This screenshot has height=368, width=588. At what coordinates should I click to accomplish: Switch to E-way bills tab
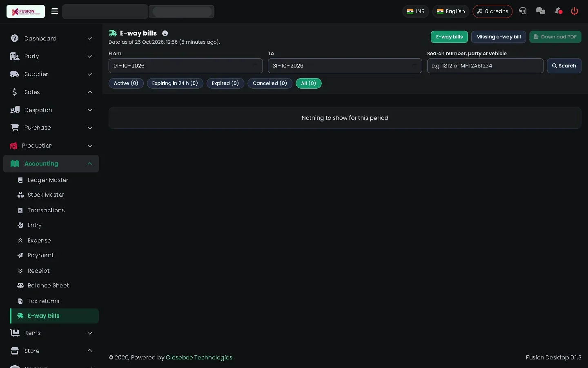pos(449,37)
